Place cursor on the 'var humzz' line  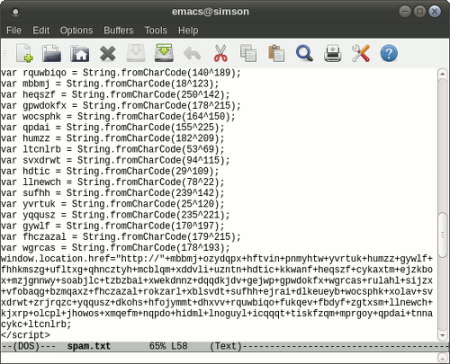tap(112, 138)
